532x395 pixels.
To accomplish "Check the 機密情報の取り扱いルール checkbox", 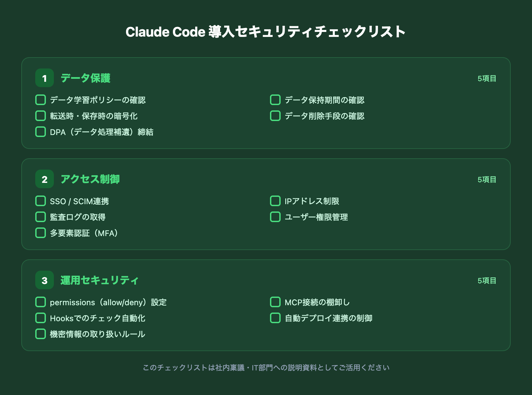I will (41, 334).
